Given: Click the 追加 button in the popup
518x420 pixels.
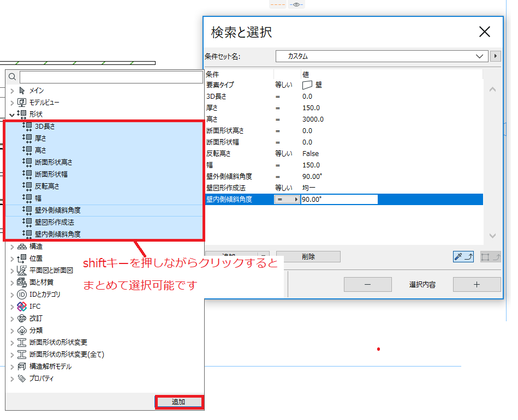Looking at the screenshot, I should pos(178,402).
